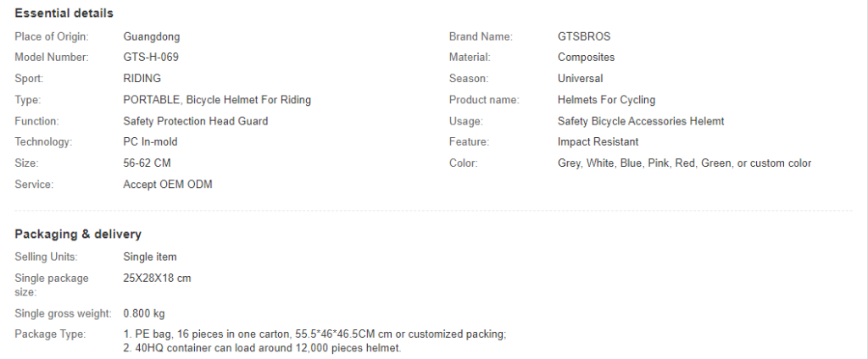This screenshot has width=868, height=359.
Task: Click the 0.800 kg gross weight value
Action: click(144, 313)
